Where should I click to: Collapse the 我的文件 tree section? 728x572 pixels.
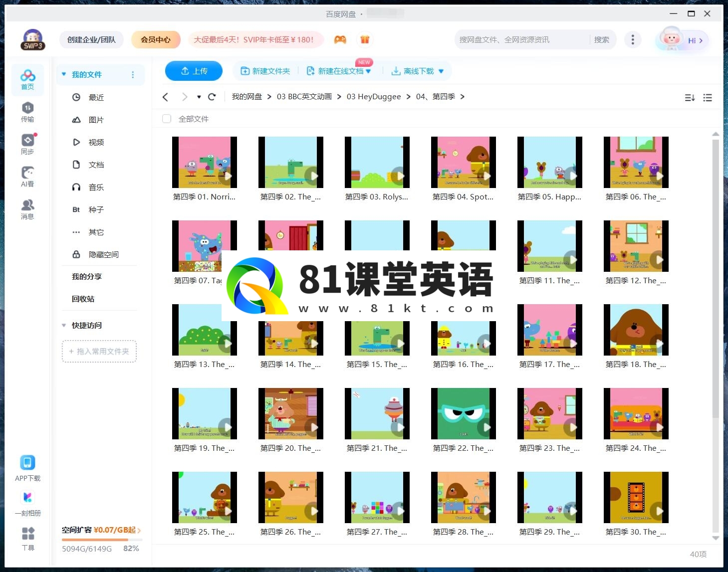tap(64, 74)
